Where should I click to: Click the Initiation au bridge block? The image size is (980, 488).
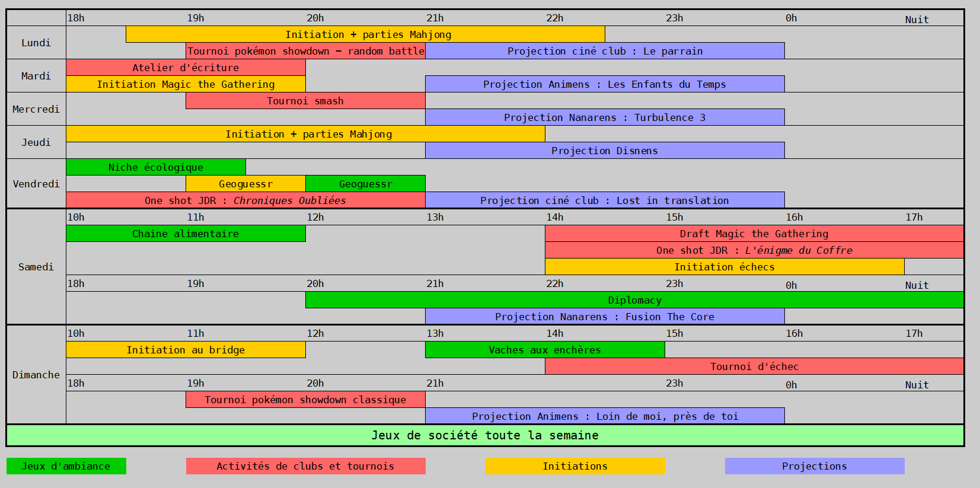click(x=186, y=350)
